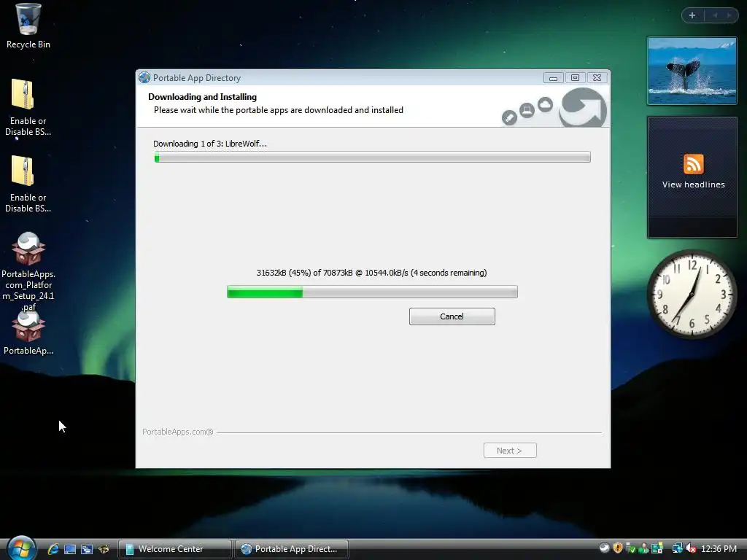This screenshot has width=747, height=560.
Task: Minimize the Portable App Directory window
Action: coord(553,77)
